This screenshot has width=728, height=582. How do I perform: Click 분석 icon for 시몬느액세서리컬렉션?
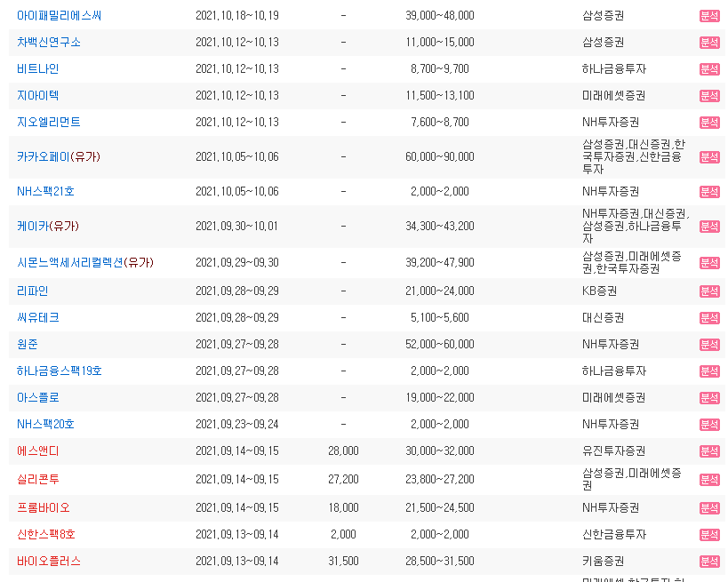[709, 263]
